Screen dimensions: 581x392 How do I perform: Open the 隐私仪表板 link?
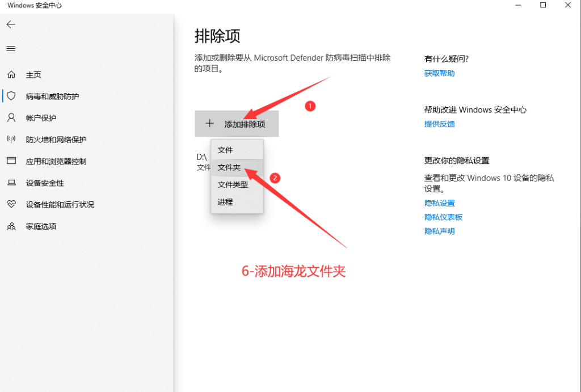coord(443,217)
